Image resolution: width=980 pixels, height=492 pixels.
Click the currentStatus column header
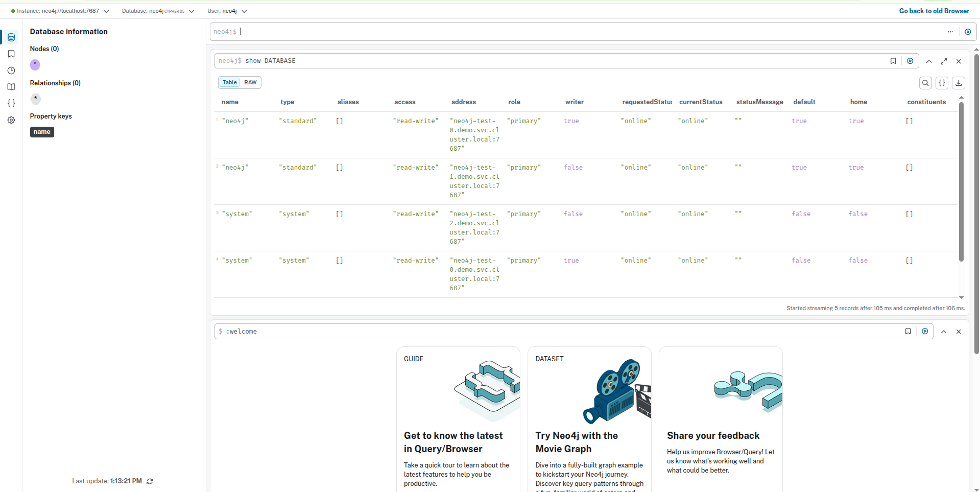[x=701, y=102]
